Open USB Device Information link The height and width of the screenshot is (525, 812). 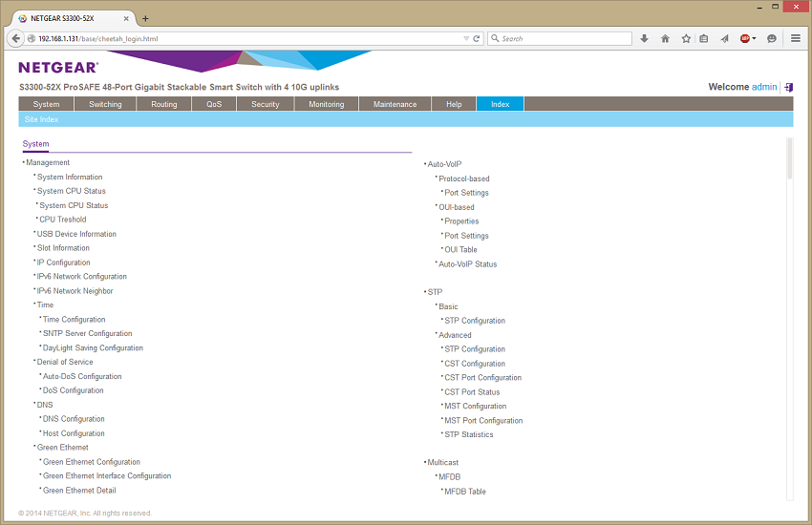point(76,234)
